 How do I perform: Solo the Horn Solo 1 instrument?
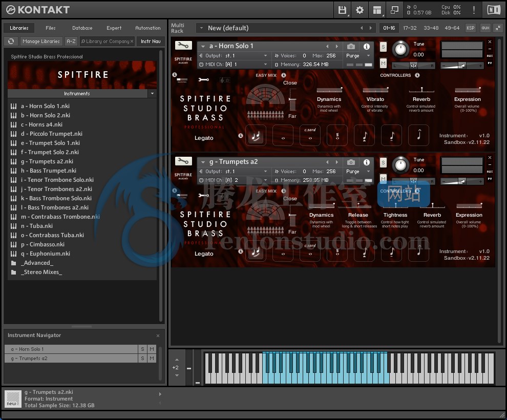tap(383, 47)
